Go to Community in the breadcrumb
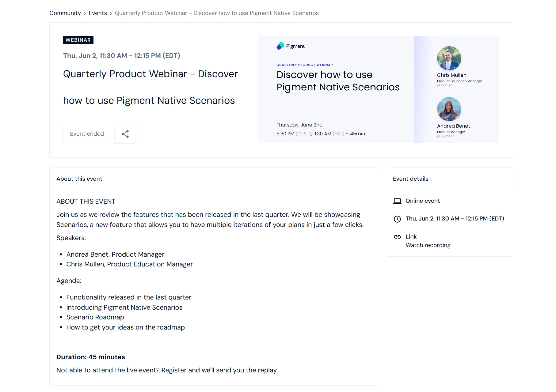This screenshot has width=556, height=392. click(65, 13)
